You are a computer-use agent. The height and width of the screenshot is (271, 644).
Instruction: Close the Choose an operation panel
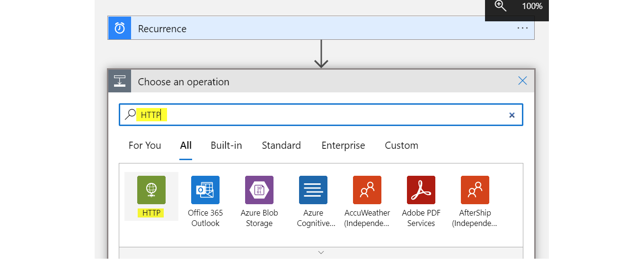click(x=522, y=81)
